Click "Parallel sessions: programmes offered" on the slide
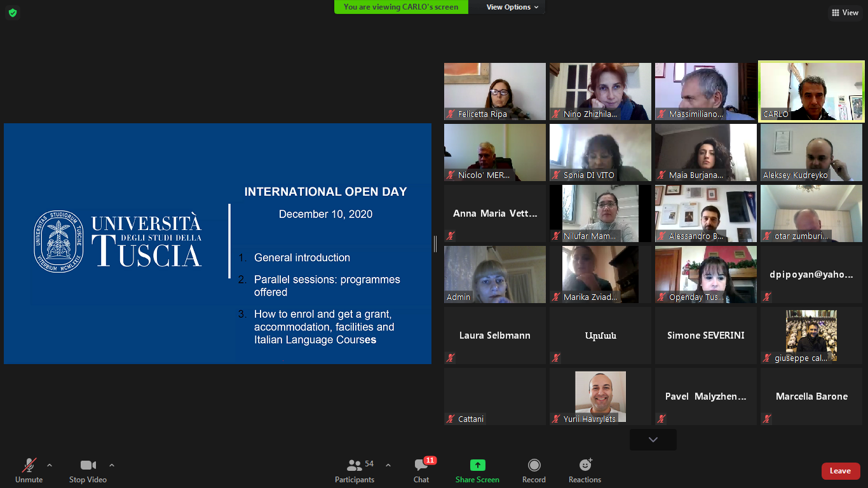The image size is (868, 488). point(327,286)
